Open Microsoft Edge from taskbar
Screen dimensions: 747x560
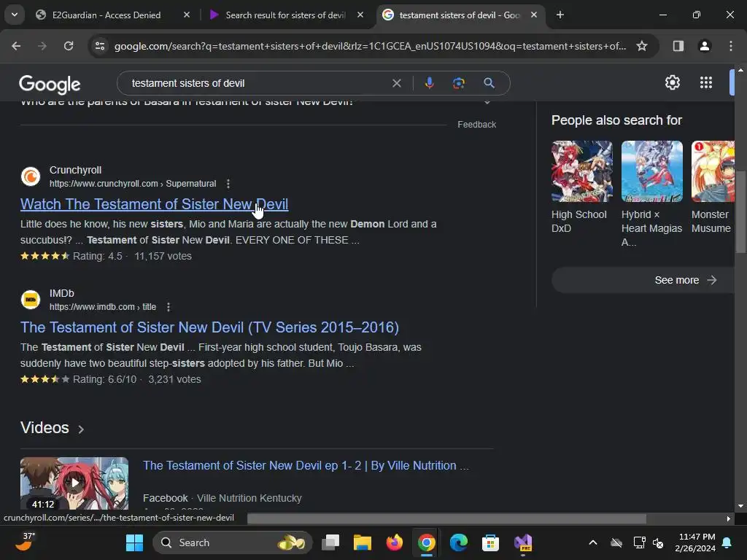(458, 542)
